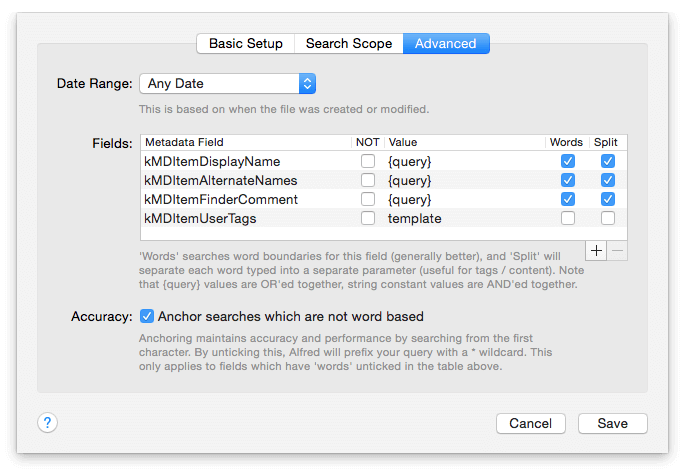This screenshot has width=685, height=474.
Task: Enable NOT for kMDItemDisplayName
Action: click(368, 161)
